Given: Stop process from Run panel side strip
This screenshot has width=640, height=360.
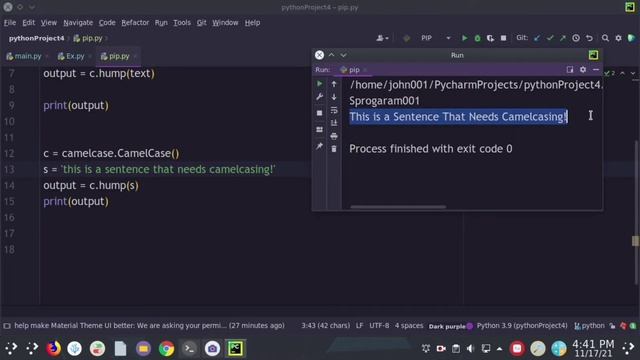Looking at the screenshot, I should tap(320, 113).
